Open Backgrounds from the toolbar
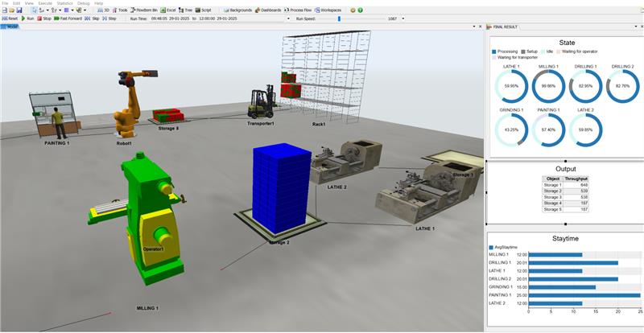This screenshot has width=644, height=333. pos(238,10)
